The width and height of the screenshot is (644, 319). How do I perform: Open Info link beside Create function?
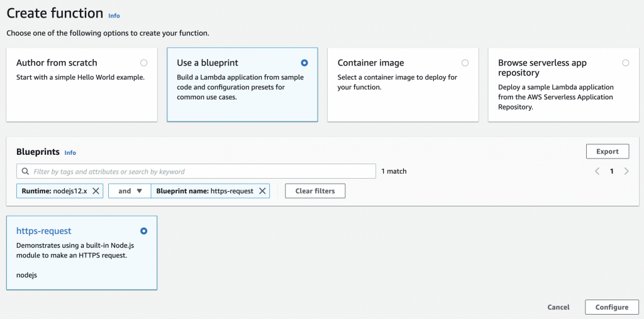pos(114,16)
